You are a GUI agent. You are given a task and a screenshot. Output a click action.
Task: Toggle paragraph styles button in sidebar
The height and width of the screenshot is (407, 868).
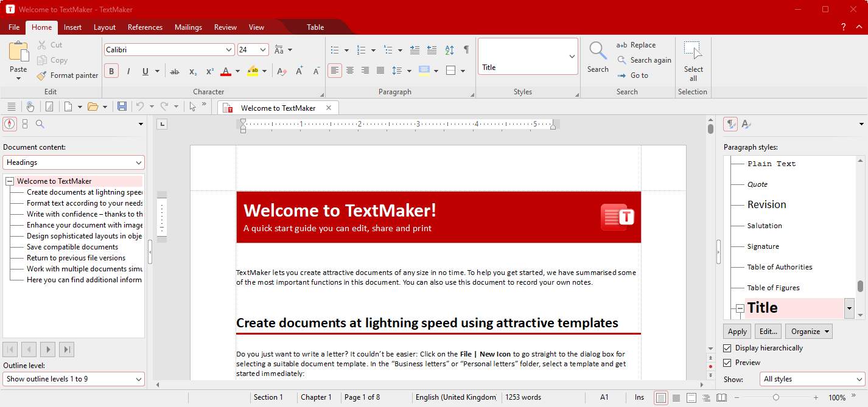coord(730,124)
